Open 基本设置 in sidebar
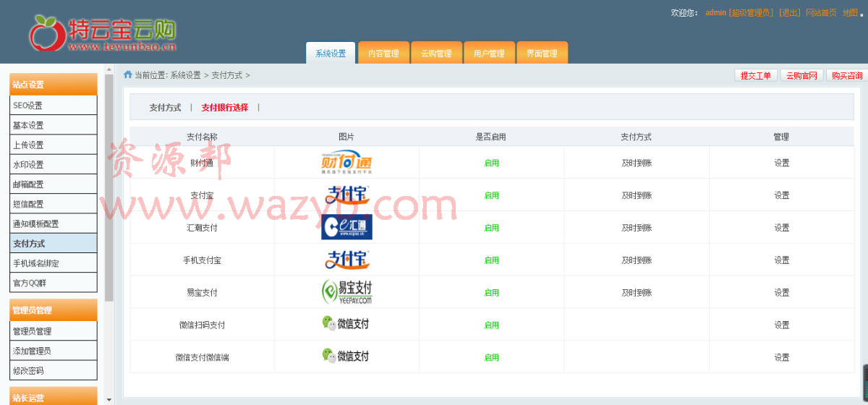Viewport: 868px width, 405px height. click(x=53, y=125)
